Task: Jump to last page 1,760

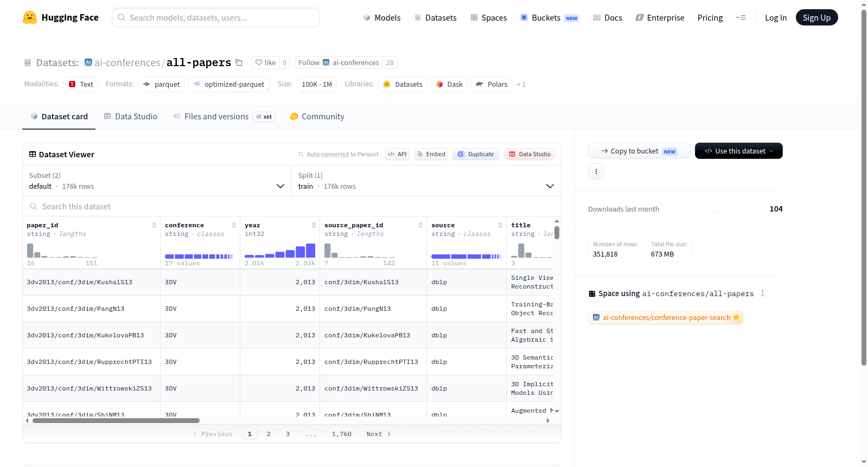Action: coord(342,434)
